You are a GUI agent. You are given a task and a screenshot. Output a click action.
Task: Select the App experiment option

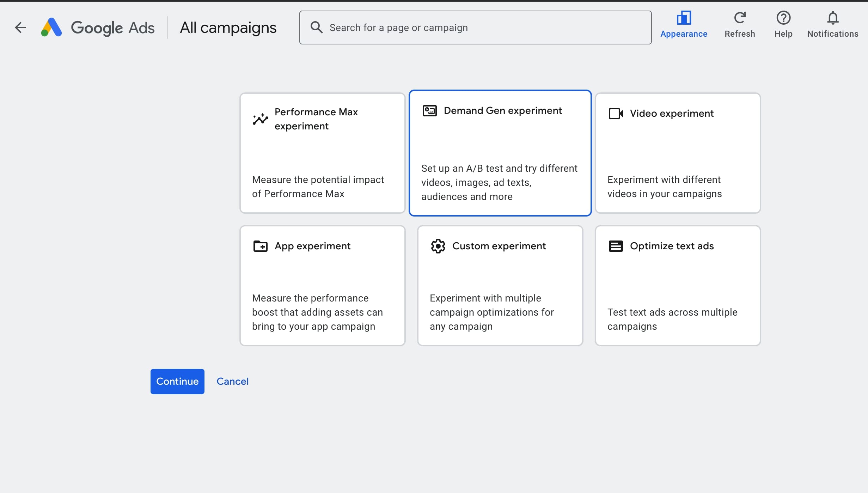[x=322, y=286]
